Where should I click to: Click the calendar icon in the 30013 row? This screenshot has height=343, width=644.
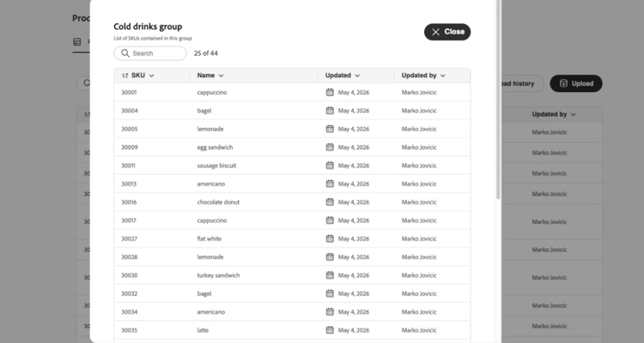[x=330, y=183]
